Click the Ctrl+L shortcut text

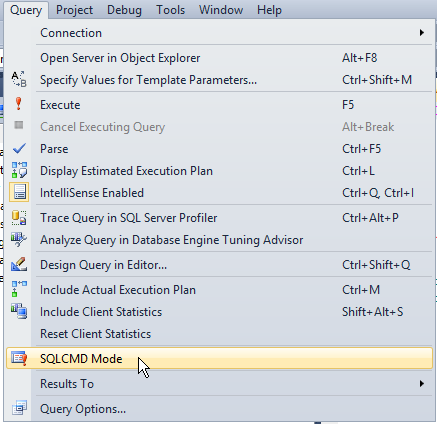(x=358, y=171)
